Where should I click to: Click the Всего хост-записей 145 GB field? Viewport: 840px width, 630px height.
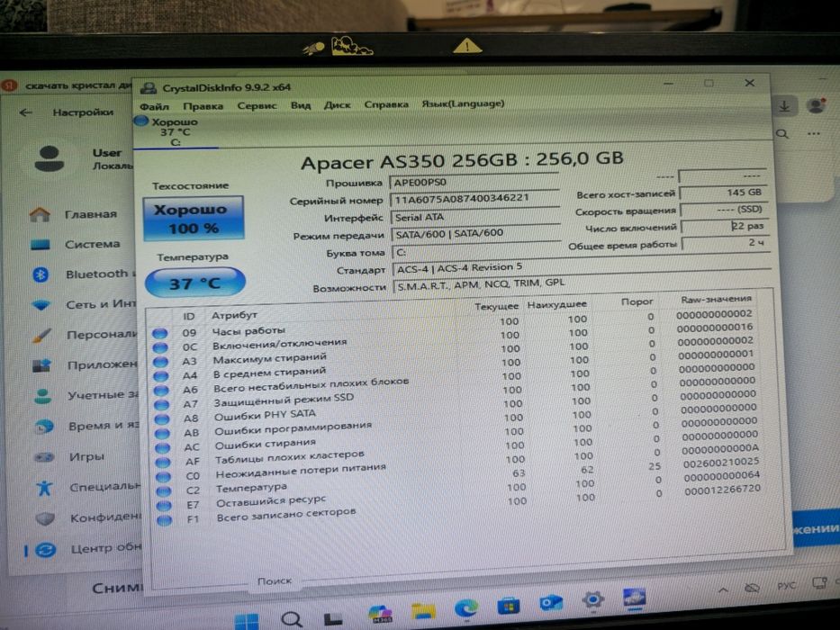[x=723, y=193]
